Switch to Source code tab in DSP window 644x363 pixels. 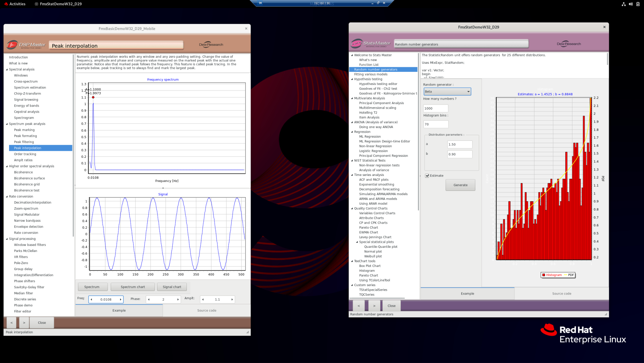[x=207, y=310]
